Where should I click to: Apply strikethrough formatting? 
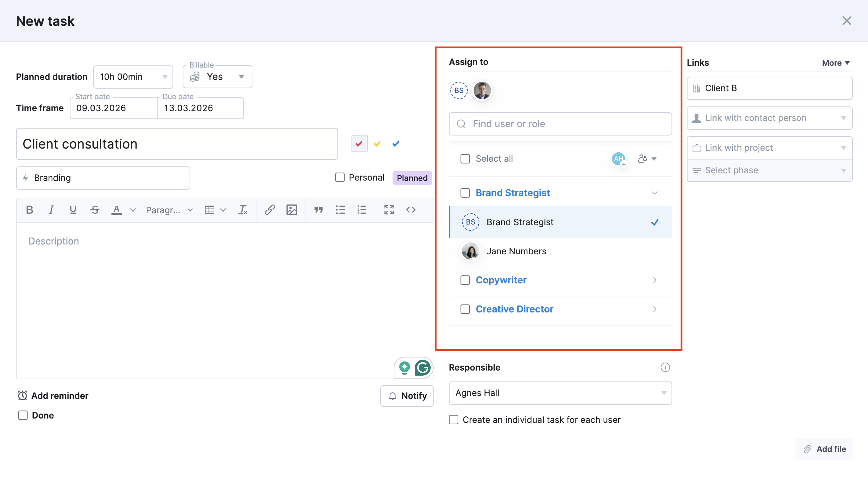click(95, 210)
